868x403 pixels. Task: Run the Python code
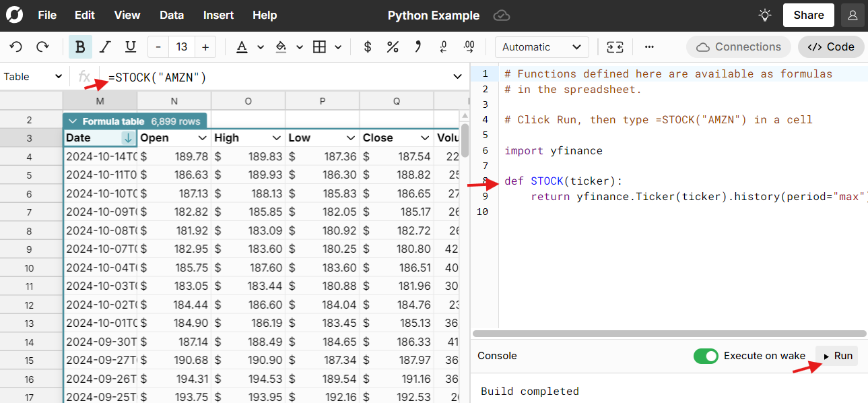coord(836,355)
